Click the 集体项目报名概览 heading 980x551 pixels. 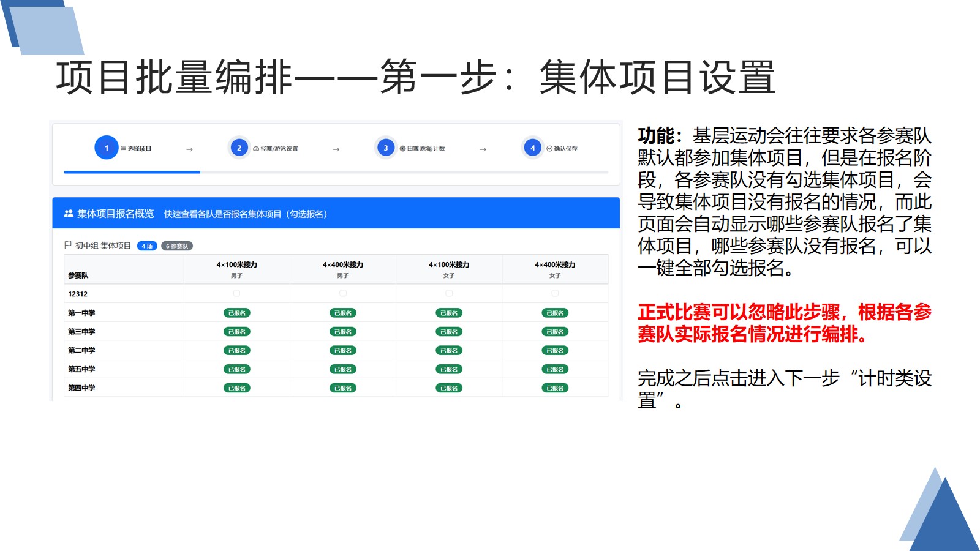(x=115, y=214)
